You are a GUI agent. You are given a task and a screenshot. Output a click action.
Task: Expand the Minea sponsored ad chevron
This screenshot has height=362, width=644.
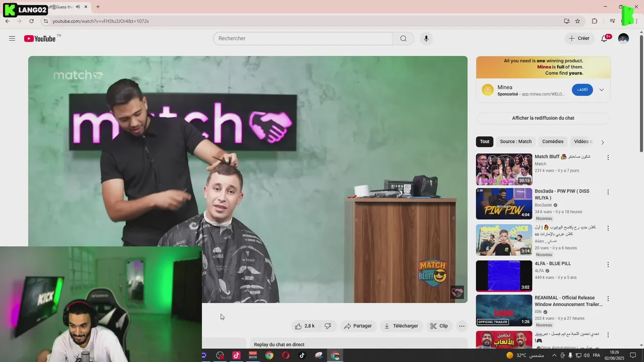(601, 90)
